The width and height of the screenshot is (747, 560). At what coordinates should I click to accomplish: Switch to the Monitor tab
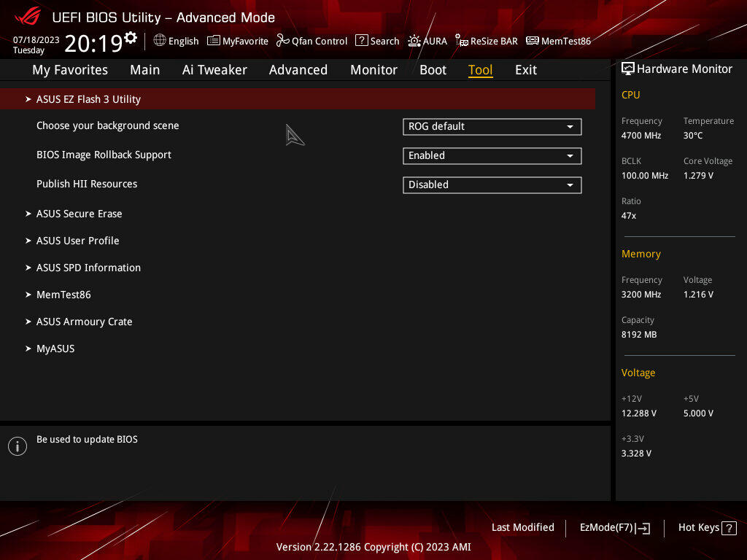tap(373, 70)
